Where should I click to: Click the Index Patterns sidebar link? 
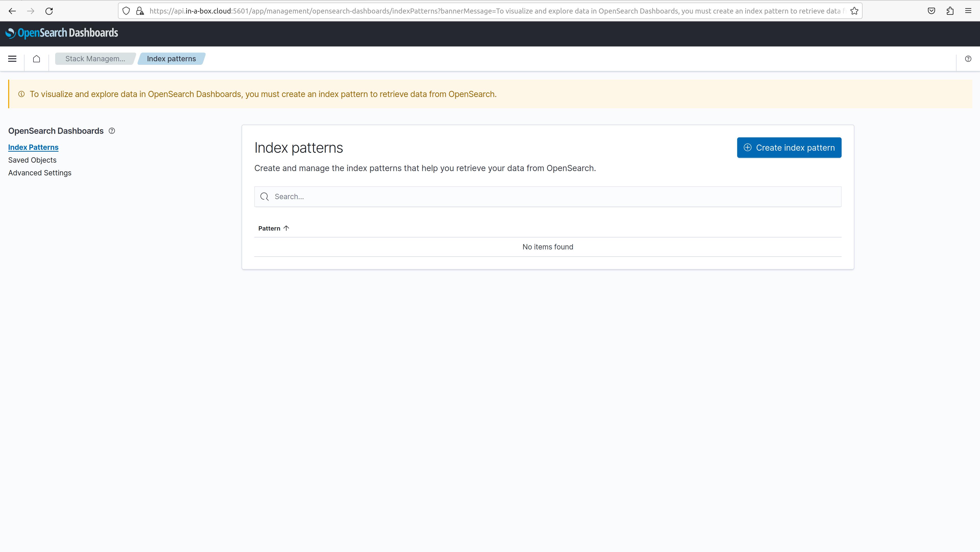[33, 147]
